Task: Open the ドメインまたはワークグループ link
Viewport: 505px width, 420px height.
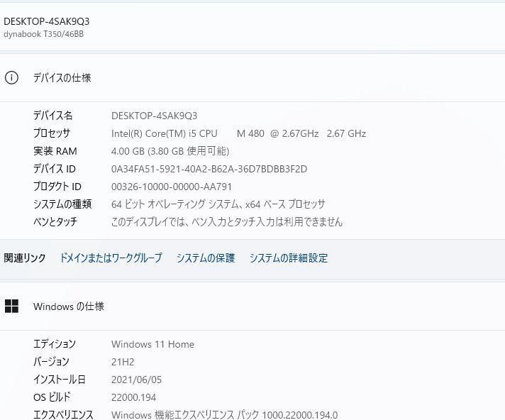Action: 111,258
